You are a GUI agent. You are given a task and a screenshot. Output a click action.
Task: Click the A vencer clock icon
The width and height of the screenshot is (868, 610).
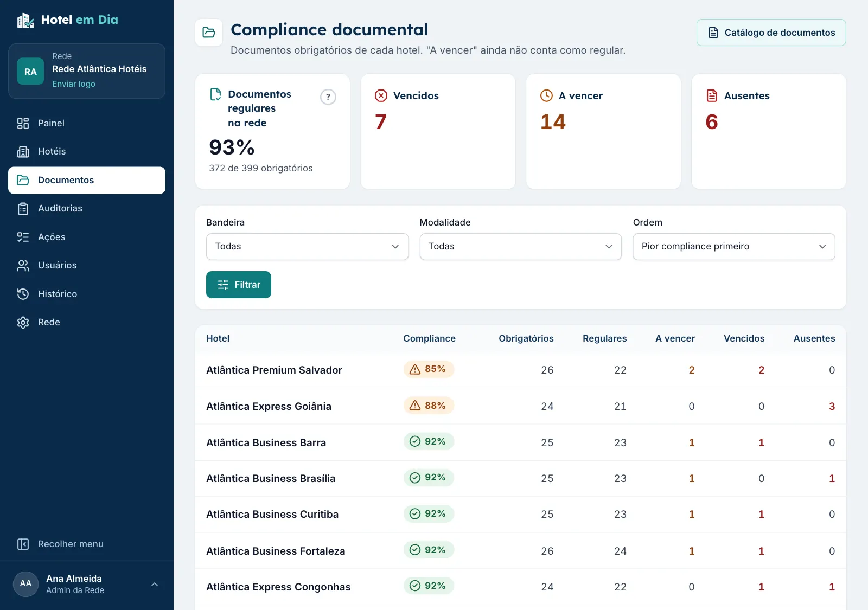(546, 95)
